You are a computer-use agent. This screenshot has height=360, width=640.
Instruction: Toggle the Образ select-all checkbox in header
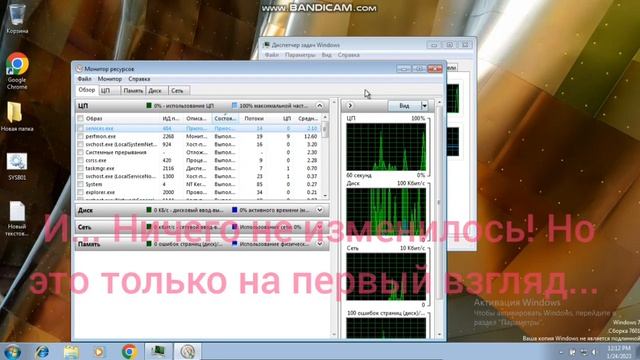80,118
